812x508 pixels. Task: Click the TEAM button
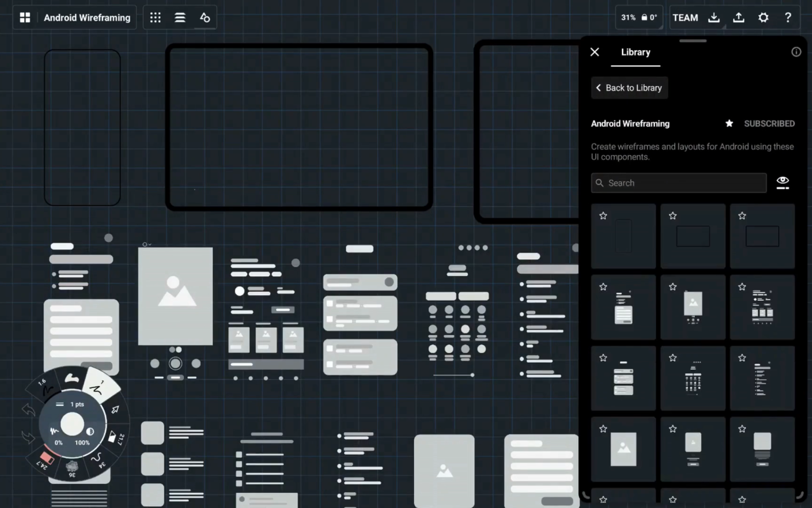[x=685, y=18]
